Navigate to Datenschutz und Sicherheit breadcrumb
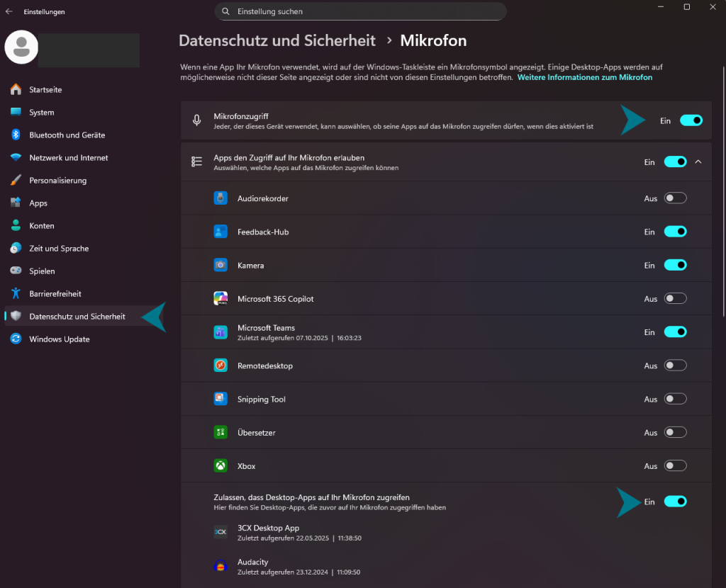The image size is (726, 588). [277, 40]
